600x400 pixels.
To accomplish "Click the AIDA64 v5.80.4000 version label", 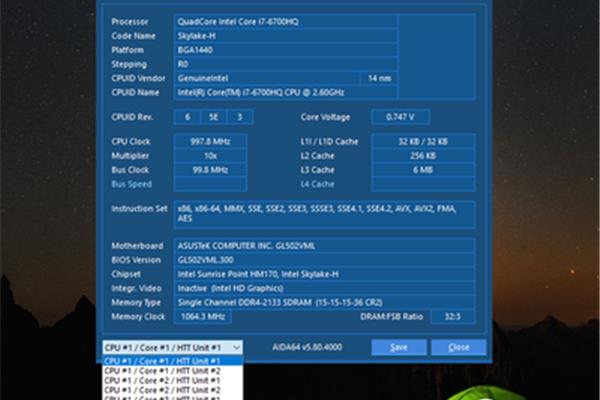I will point(307,347).
